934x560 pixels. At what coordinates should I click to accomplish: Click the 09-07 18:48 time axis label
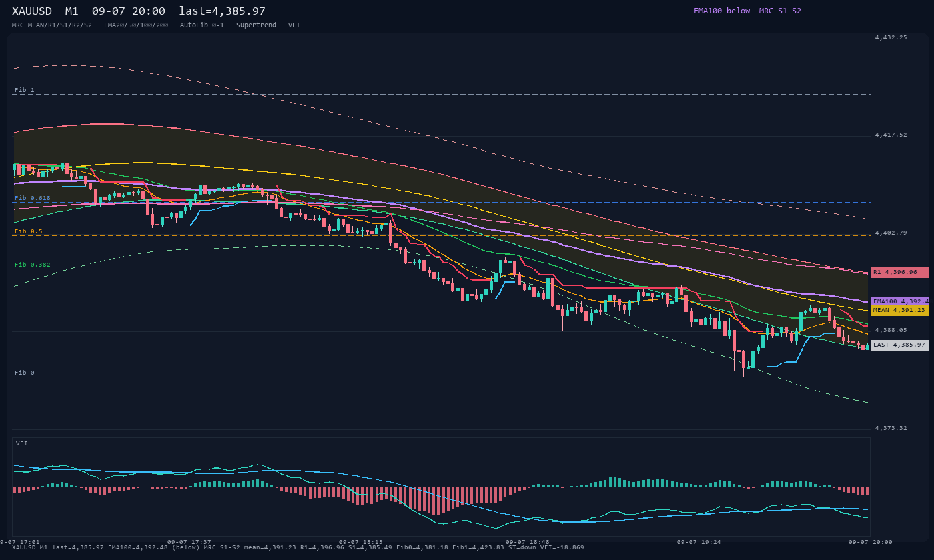(x=528, y=542)
